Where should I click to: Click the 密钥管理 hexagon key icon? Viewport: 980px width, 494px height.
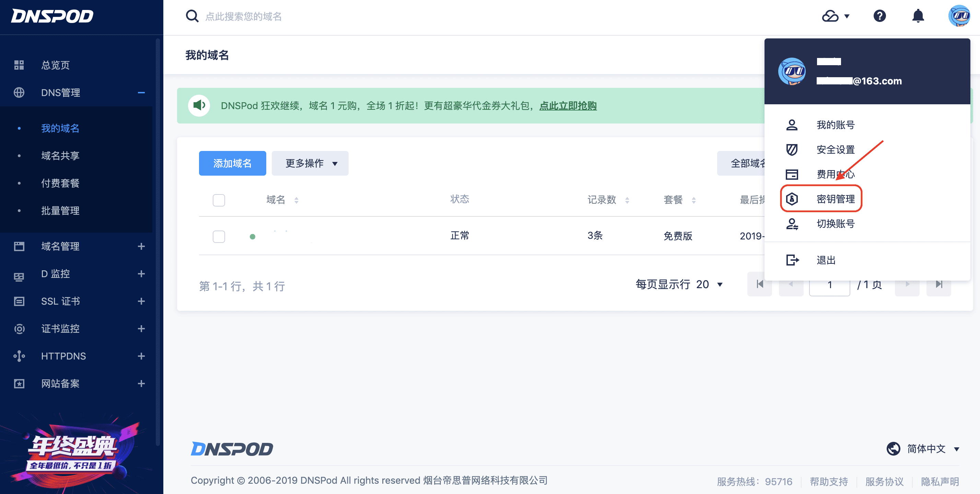pos(792,199)
